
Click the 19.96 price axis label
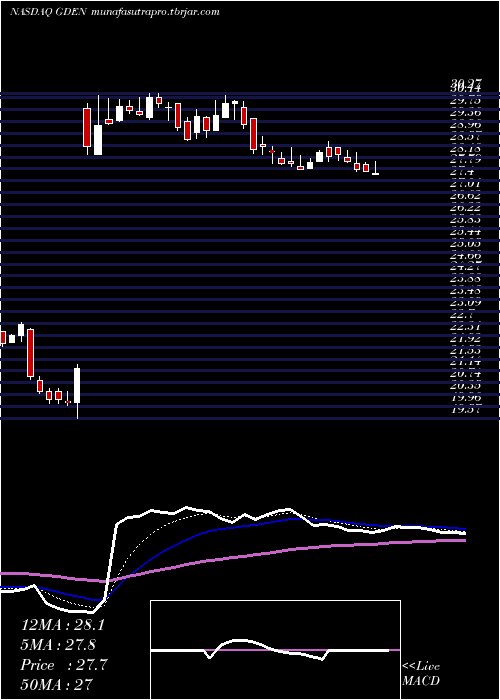466,398
